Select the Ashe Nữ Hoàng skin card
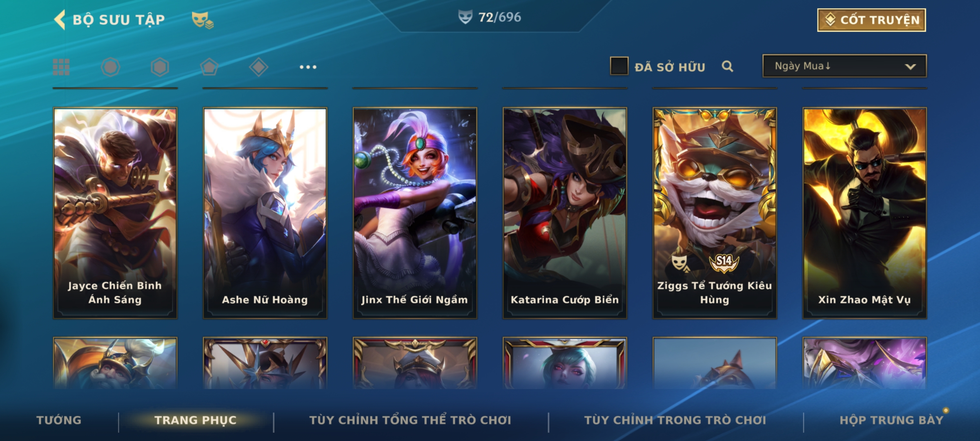The width and height of the screenshot is (980, 441). pyautogui.click(x=265, y=213)
